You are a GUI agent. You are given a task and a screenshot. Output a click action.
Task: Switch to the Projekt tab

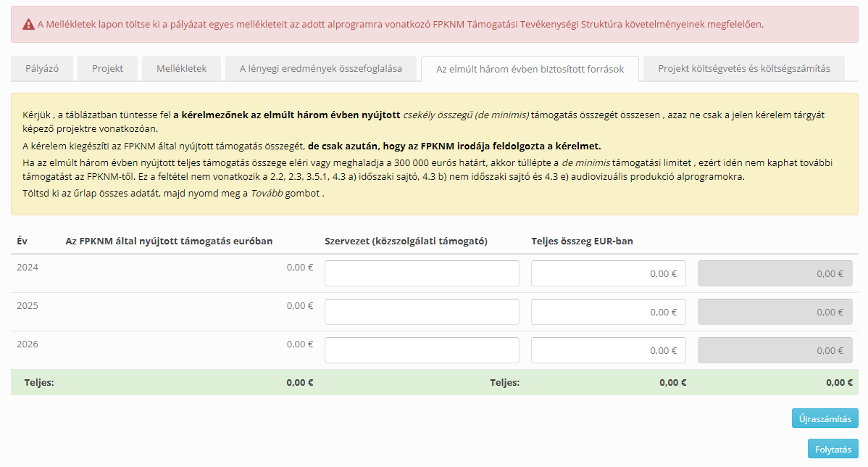107,68
